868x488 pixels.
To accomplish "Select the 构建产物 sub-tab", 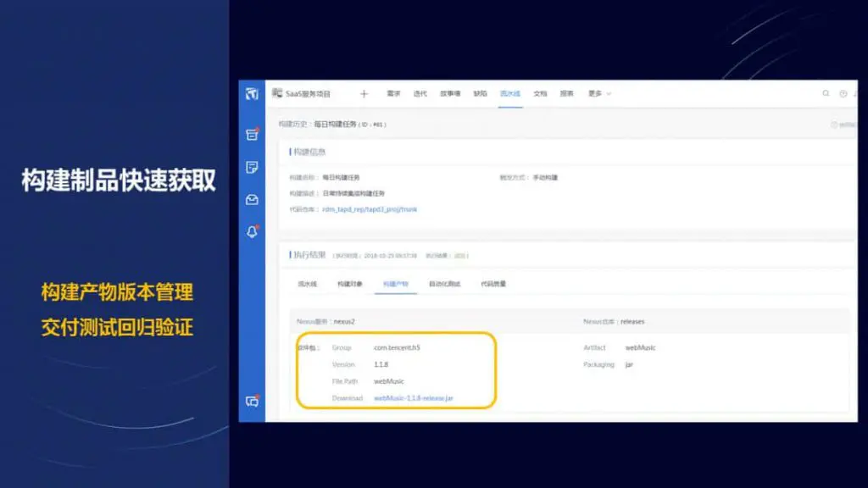I will [x=395, y=284].
